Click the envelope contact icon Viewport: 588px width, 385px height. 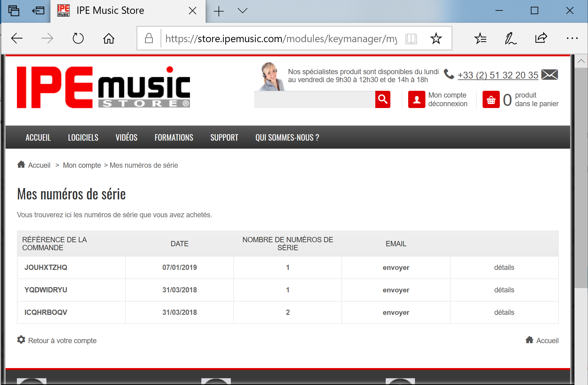point(549,75)
